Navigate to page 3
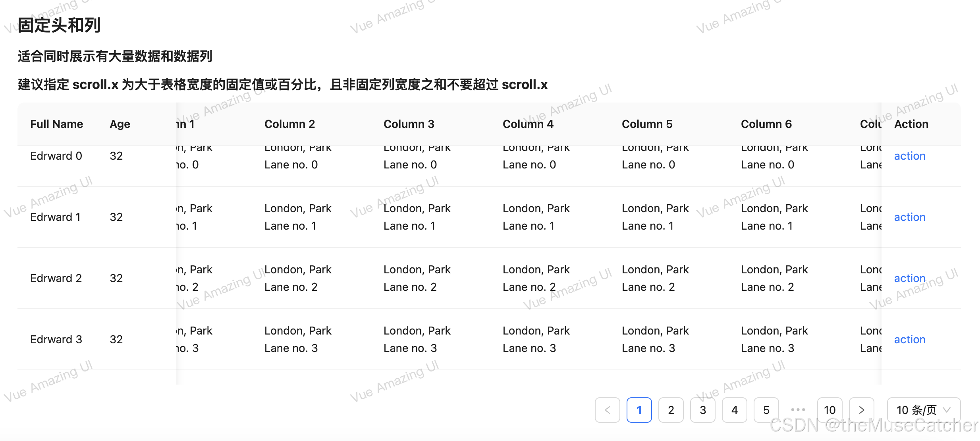Screen dimensions: 980x441 coord(703,410)
